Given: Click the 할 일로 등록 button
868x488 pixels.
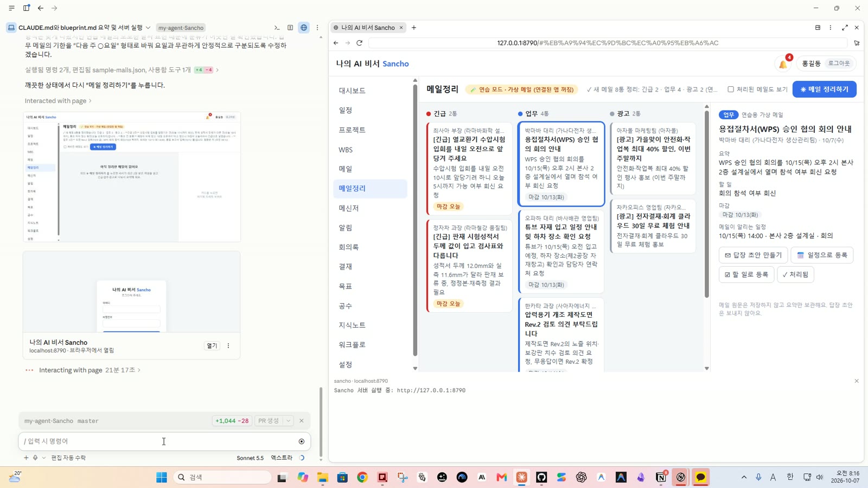Looking at the screenshot, I should click(746, 275).
